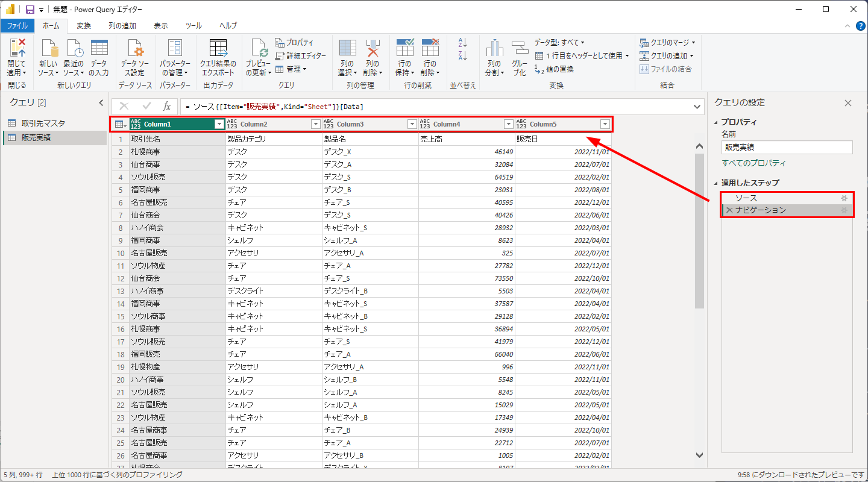Viewport: 868px width, 482px height.
Task: Open the Column1 filter dropdown
Action: tap(219, 124)
